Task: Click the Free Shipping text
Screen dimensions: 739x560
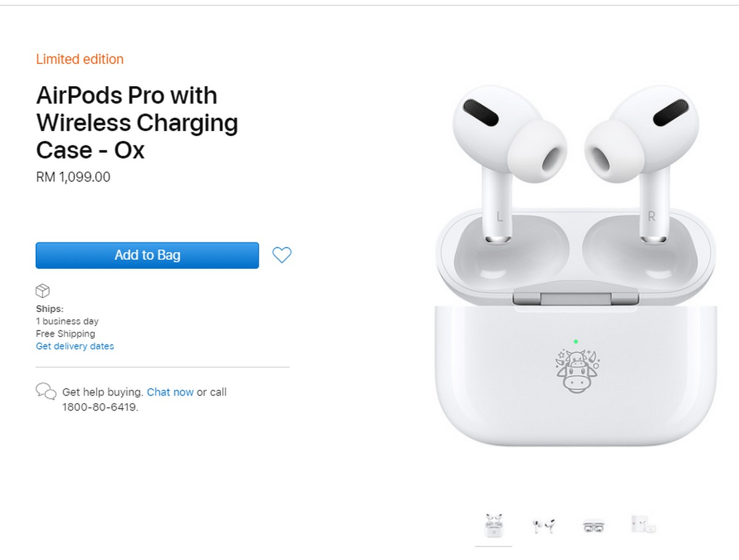Action: point(65,334)
